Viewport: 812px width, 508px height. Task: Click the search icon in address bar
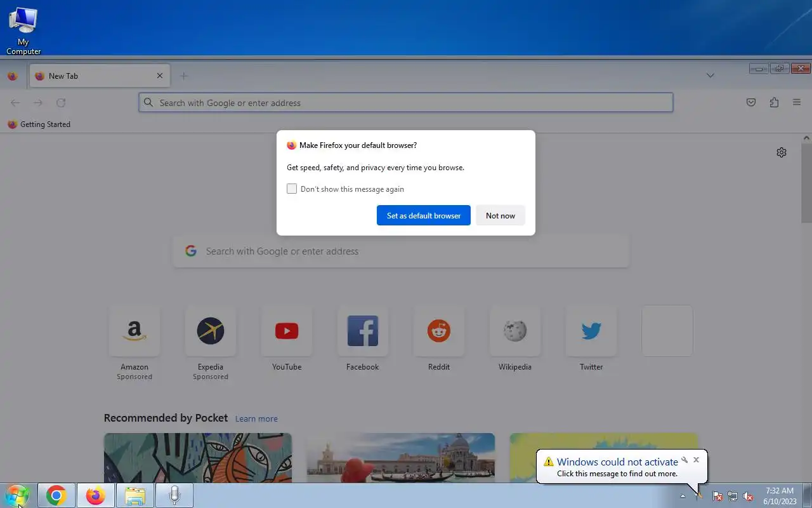148,102
